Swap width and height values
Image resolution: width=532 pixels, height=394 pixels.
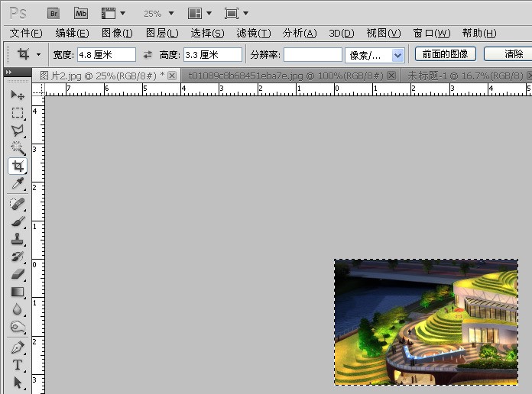[148, 54]
